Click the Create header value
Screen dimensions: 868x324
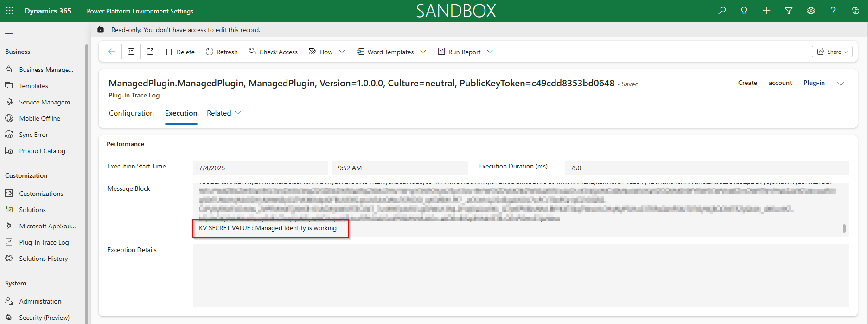pos(747,83)
